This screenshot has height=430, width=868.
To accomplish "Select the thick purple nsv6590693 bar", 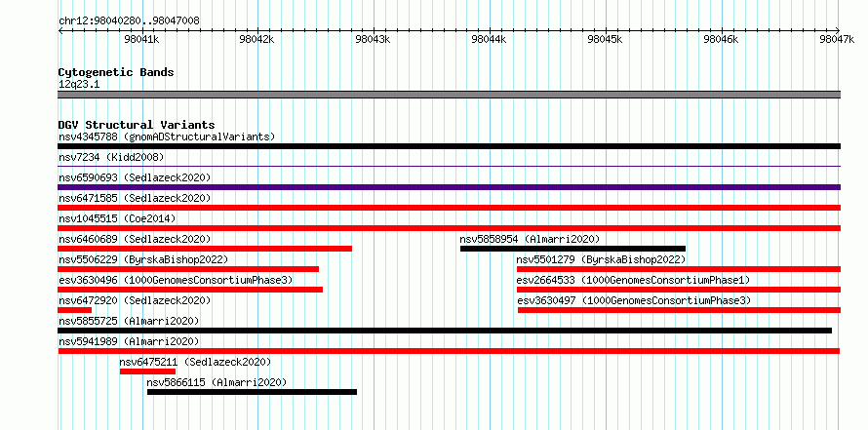I will click(x=449, y=187).
